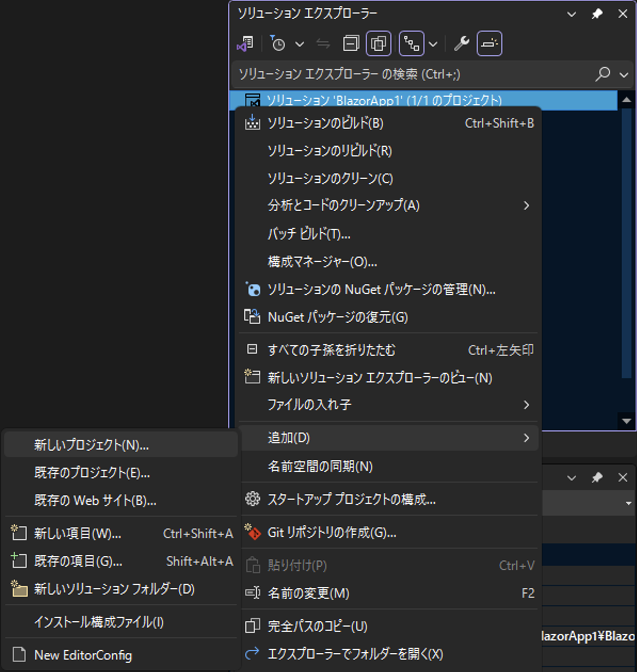Select 既存の Web サイト(B)...
Image resolution: width=637 pixels, height=672 pixels.
click(x=121, y=500)
